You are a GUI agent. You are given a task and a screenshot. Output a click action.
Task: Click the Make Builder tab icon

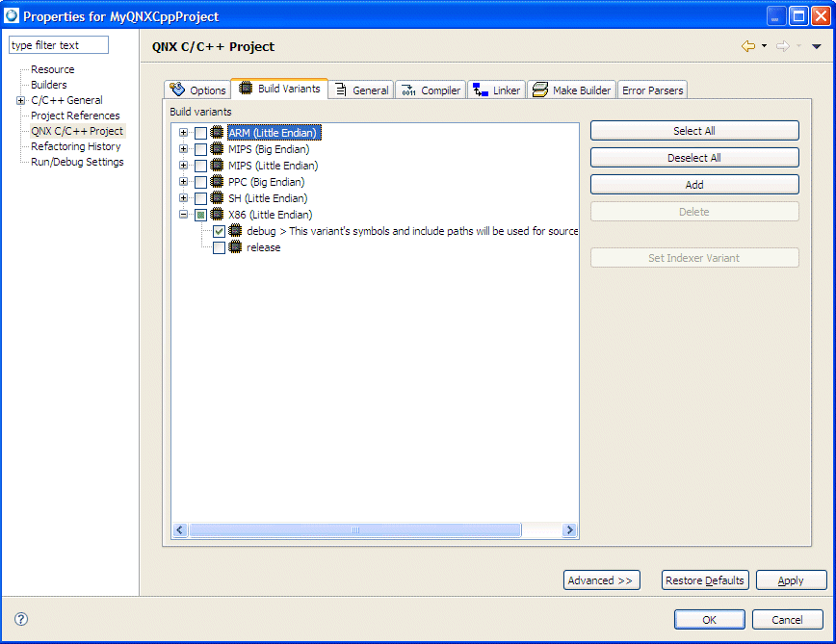point(540,90)
